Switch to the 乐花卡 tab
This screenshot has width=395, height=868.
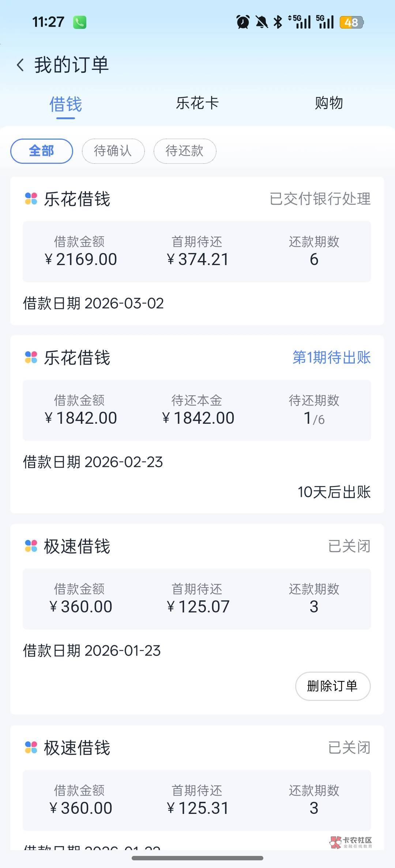click(x=197, y=103)
